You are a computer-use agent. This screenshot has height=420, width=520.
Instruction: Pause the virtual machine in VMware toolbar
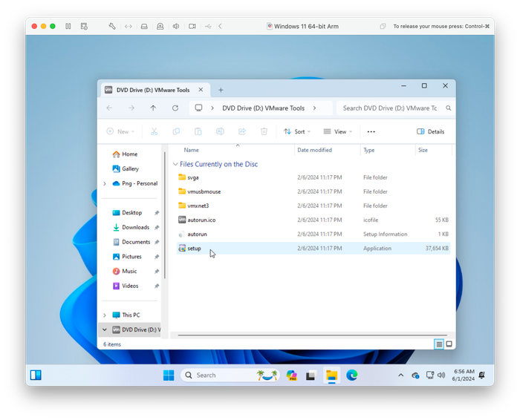[x=68, y=26]
